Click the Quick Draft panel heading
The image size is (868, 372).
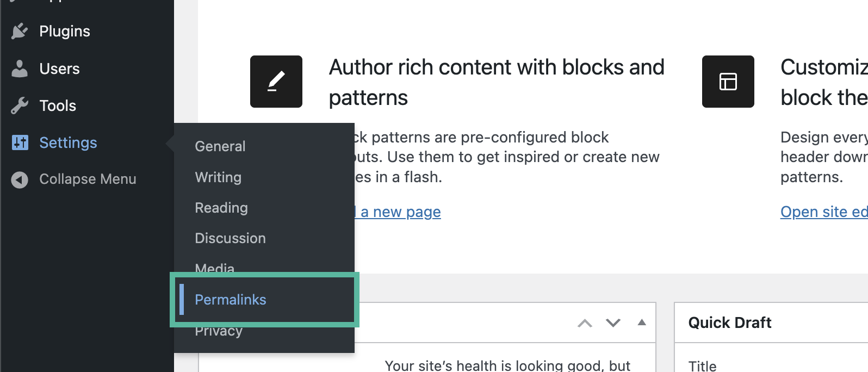click(730, 323)
